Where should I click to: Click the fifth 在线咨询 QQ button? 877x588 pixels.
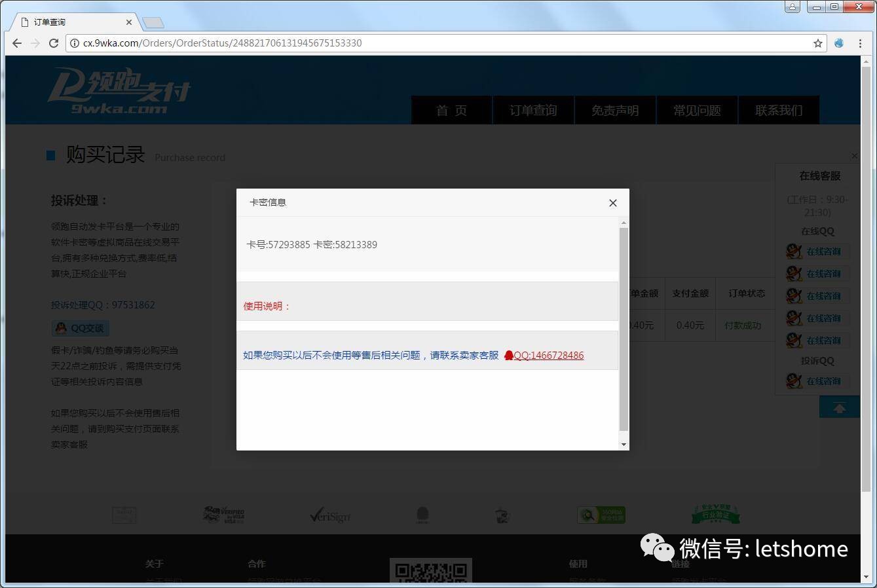pyautogui.click(x=817, y=340)
